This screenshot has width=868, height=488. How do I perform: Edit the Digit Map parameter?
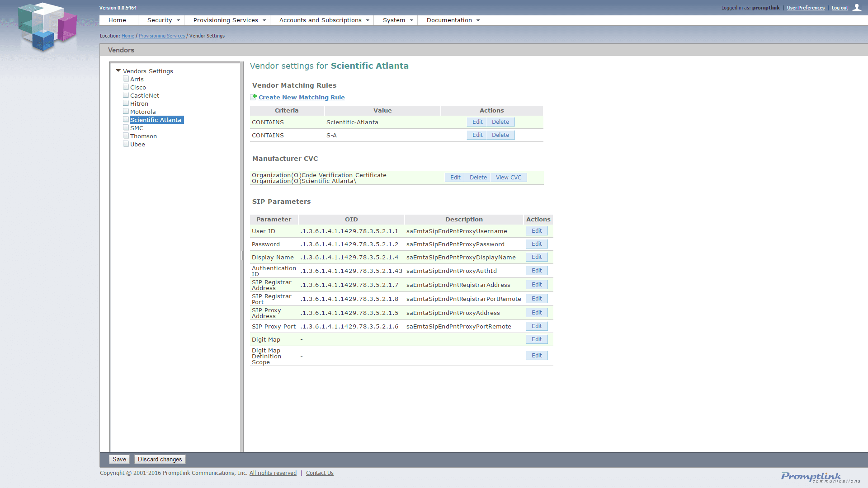[x=537, y=339]
